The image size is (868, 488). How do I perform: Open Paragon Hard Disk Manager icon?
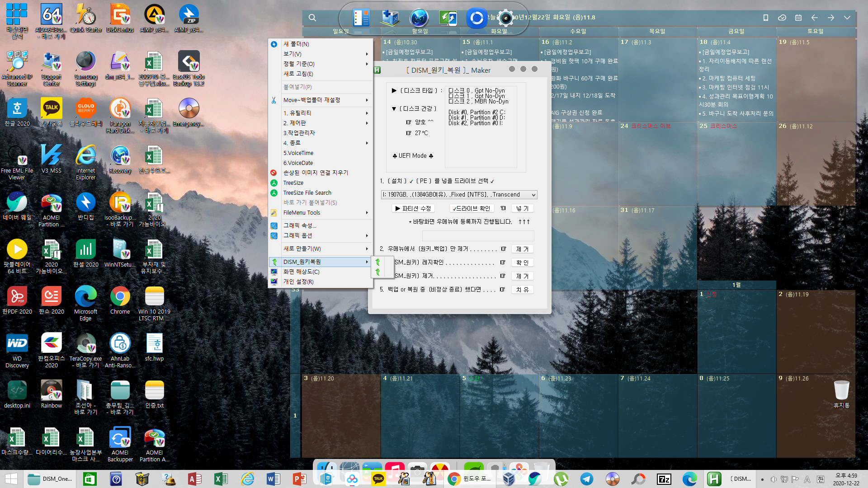tap(120, 115)
